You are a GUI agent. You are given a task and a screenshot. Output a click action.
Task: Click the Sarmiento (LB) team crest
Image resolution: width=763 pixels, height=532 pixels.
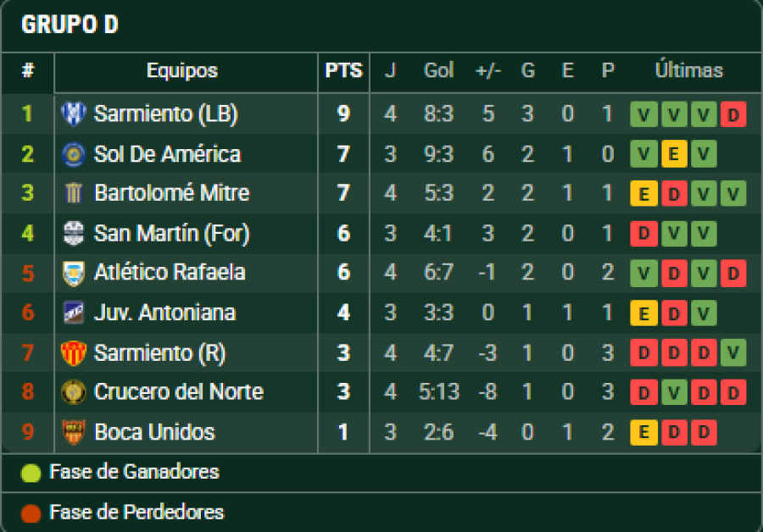pyautogui.click(x=74, y=114)
